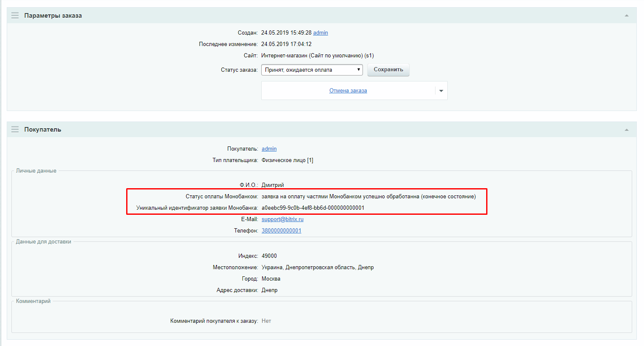Click the Ф.И.О. value Дмитрий
Viewport: 644px width, 346px height.
(x=273, y=185)
